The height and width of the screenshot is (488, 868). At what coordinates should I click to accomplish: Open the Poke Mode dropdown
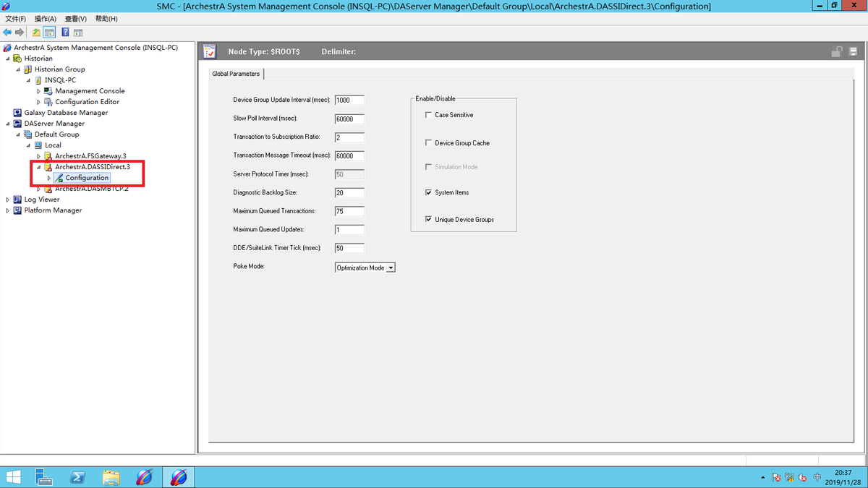pyautogui.click(x=391, y=267)
